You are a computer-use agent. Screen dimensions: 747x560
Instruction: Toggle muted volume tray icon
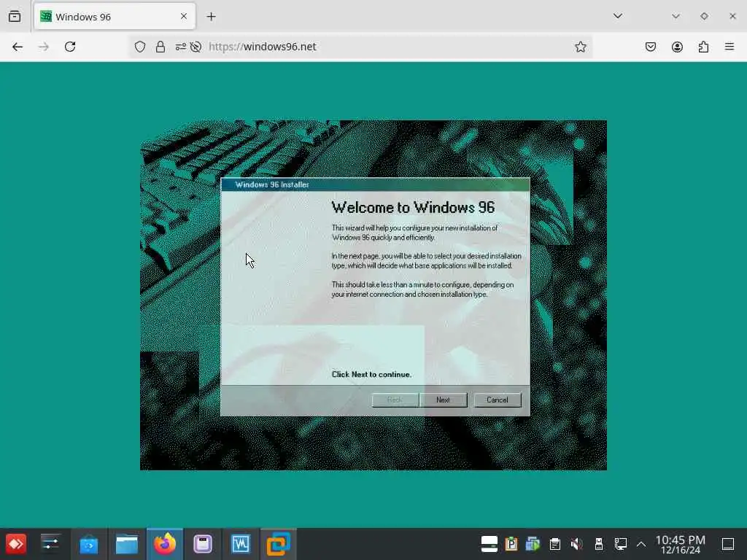[x=576, y=544]
